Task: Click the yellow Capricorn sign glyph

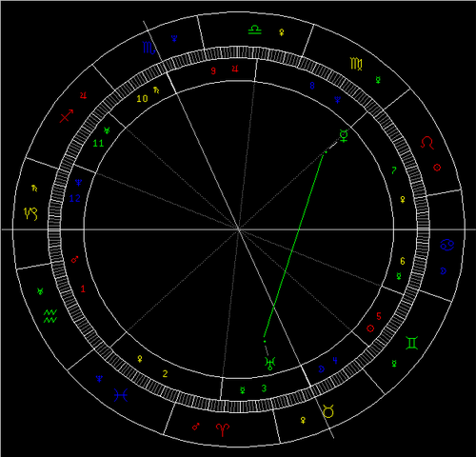Action: (x=30, y=213)
